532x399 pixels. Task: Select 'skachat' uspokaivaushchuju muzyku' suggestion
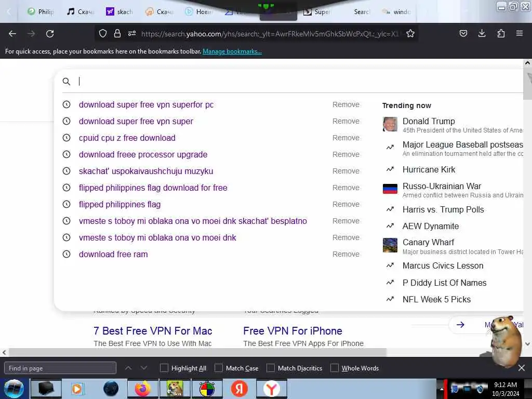pyautogui.click(x=146, y=171)
